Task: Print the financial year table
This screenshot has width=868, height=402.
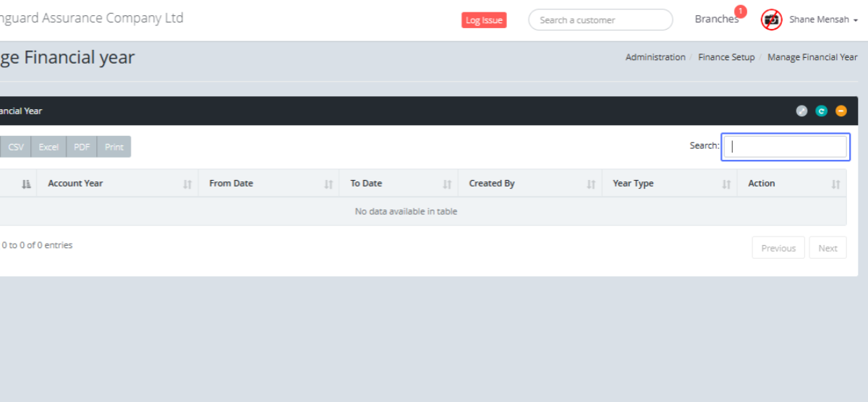Action: point(114,147)
